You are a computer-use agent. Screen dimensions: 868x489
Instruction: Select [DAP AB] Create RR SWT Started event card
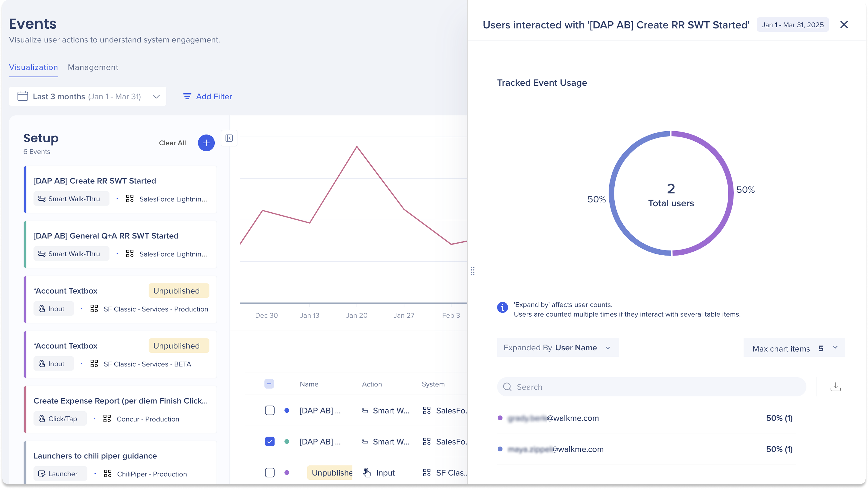tap(120, 189)
